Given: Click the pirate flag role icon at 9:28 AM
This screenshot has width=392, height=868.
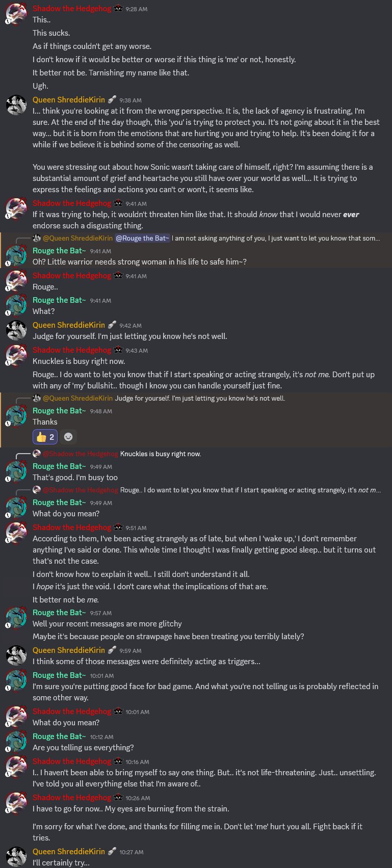Looking at the screenshot, I should pos(118,9).
